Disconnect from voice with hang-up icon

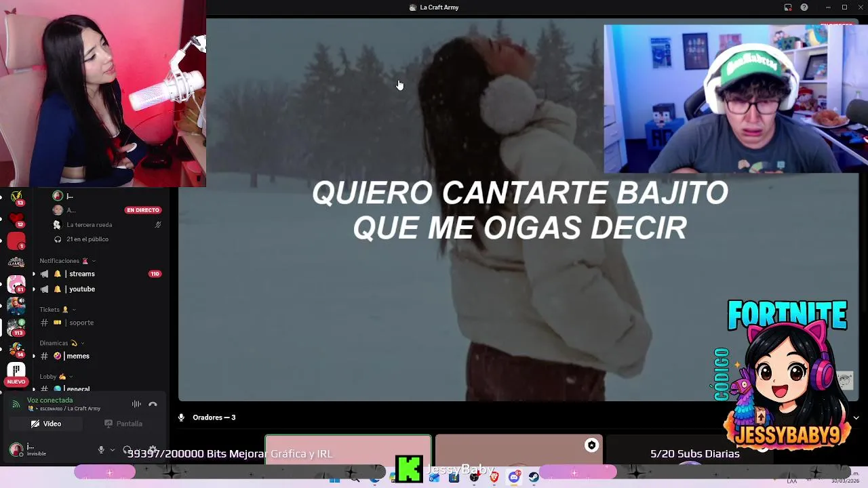153,404
